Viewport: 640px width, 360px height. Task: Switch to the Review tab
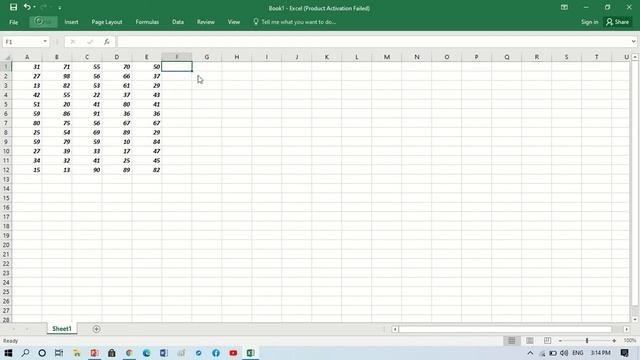206,22
